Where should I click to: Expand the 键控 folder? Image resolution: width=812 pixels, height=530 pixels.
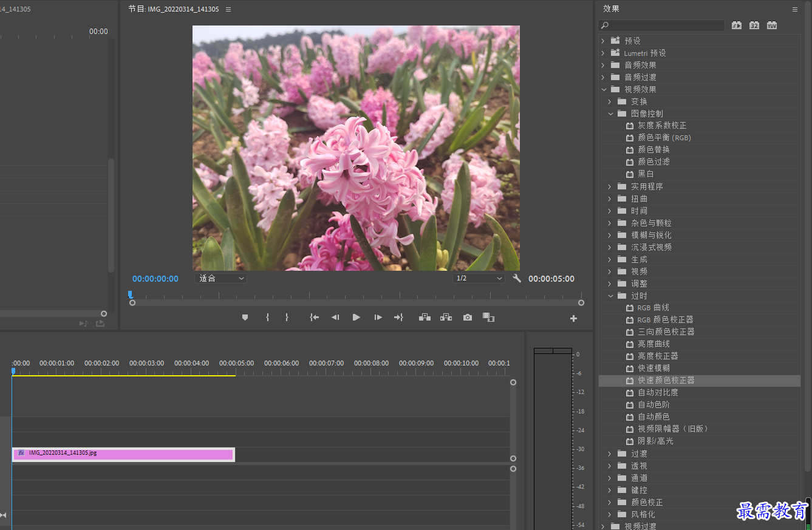(x=610, y=490)
